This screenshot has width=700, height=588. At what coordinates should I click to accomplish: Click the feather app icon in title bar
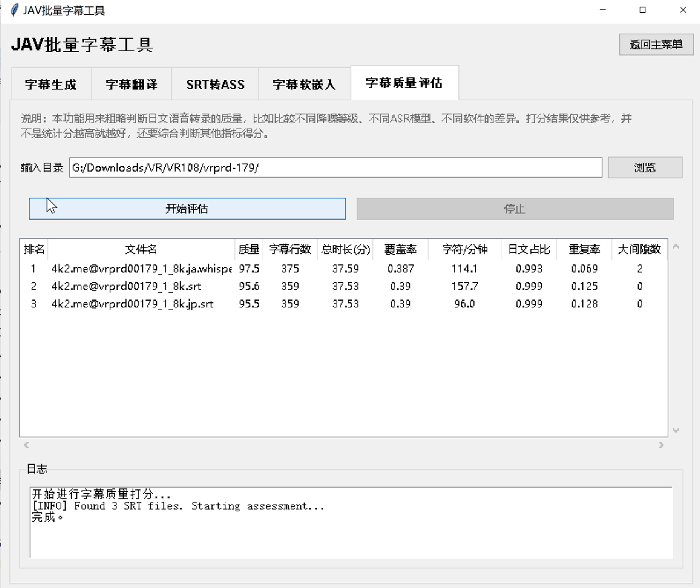14,10
